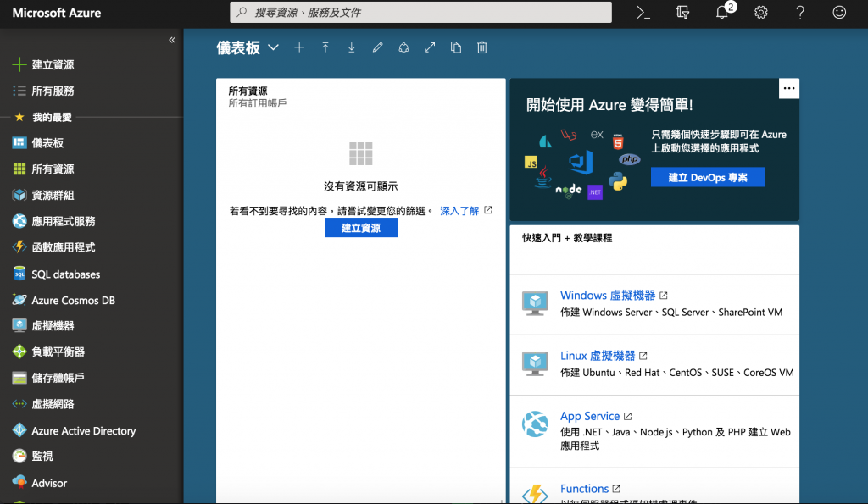The height and width of the screenshot is (504, 868).
Task: Expand the 儀表板 dashboard dropdown chevron
Action: [x=273, y=47]
